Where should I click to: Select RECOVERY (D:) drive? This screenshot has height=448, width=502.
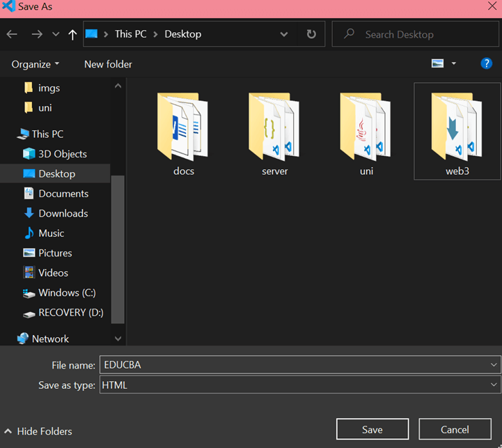[x=63, y=312]
